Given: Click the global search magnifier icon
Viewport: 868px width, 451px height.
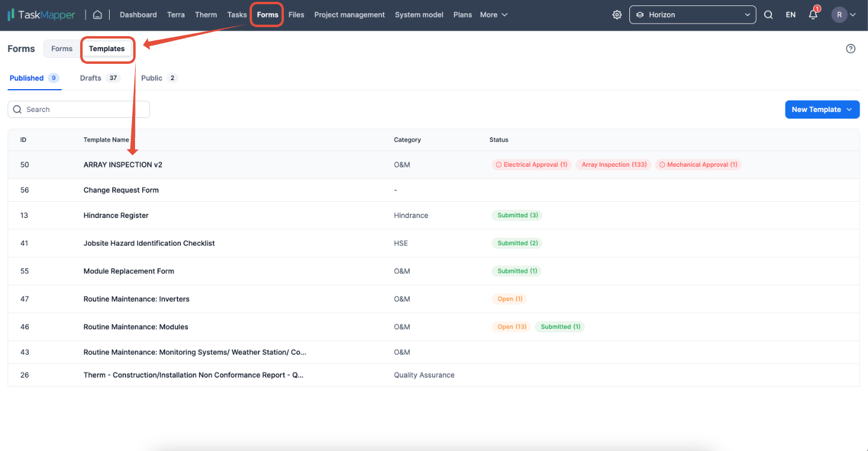Looking at the screenshot, I should point(769,14).
